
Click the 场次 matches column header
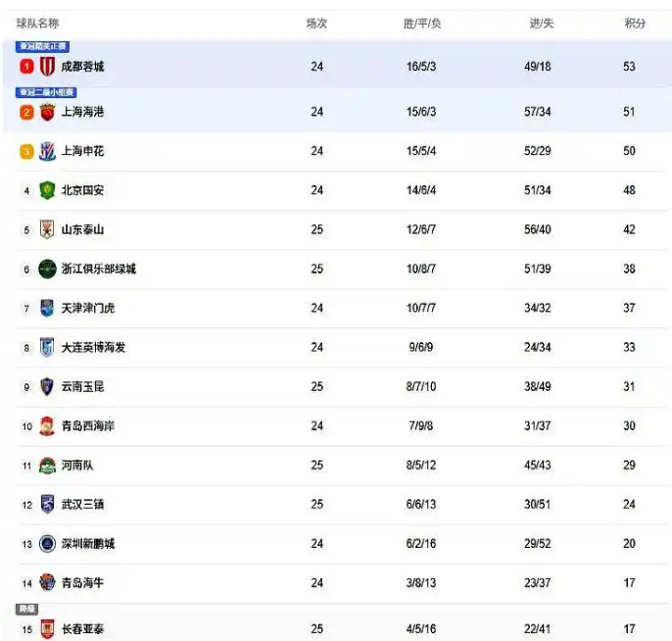click(x=316, y=24)
